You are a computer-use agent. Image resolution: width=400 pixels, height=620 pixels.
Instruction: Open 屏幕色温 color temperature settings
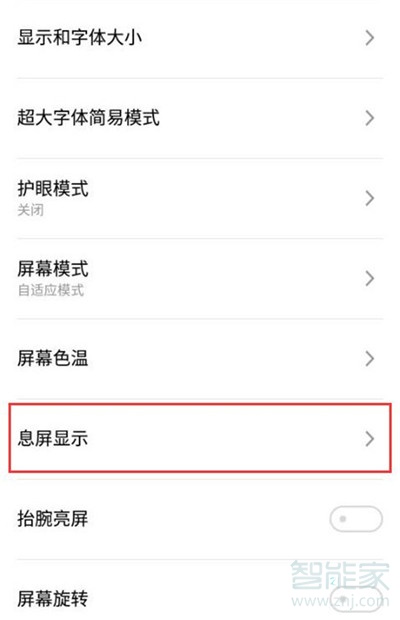200,359
